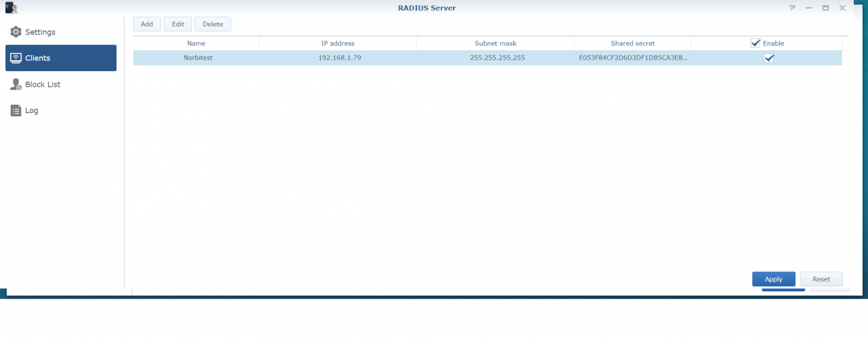The image size is (868, 340).
Task: Click the Delete button
Action: pos(212,24)
